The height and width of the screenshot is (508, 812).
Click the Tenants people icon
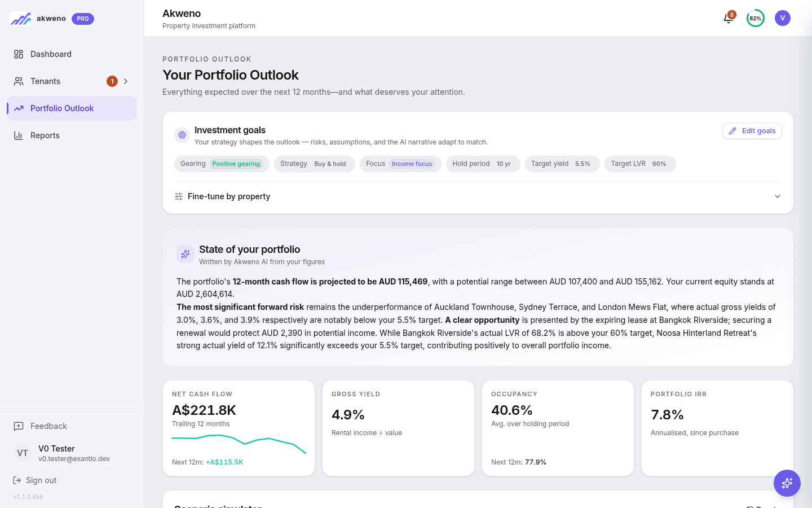[19, 81]
